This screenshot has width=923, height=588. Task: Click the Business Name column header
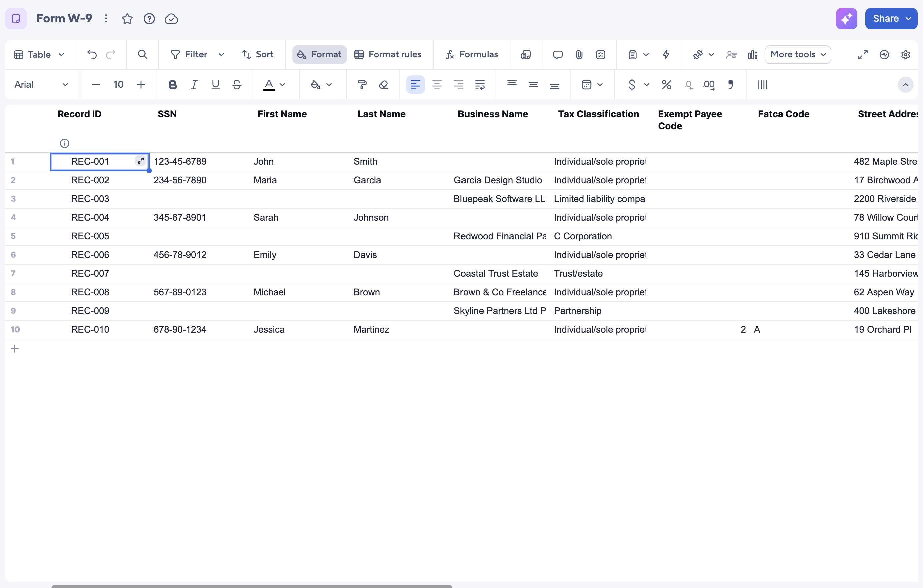click(493, 114)
